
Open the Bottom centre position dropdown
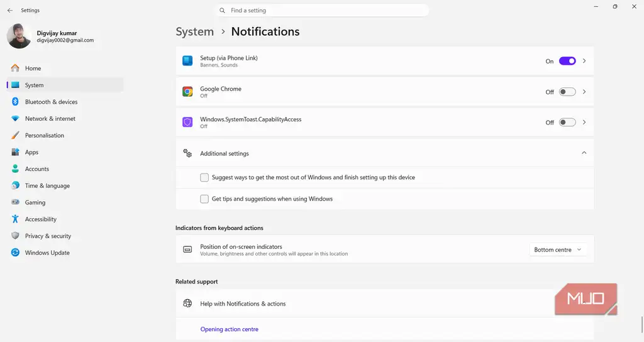(x=557, y=250)
